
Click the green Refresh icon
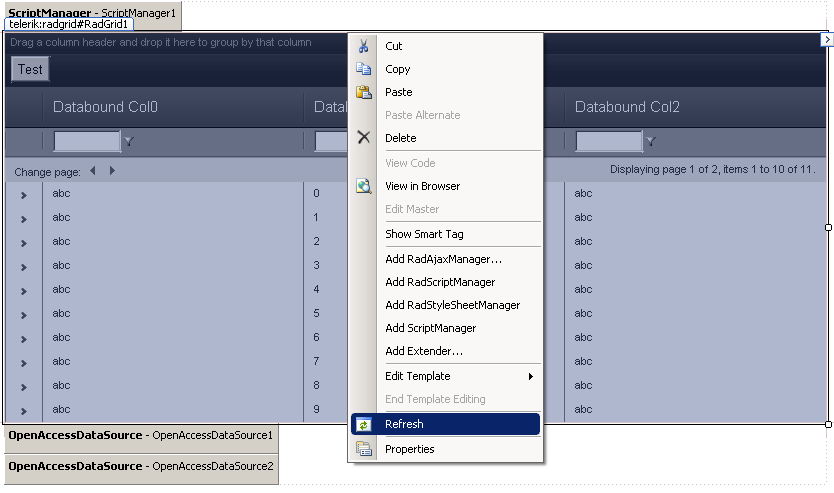point(364,425)
